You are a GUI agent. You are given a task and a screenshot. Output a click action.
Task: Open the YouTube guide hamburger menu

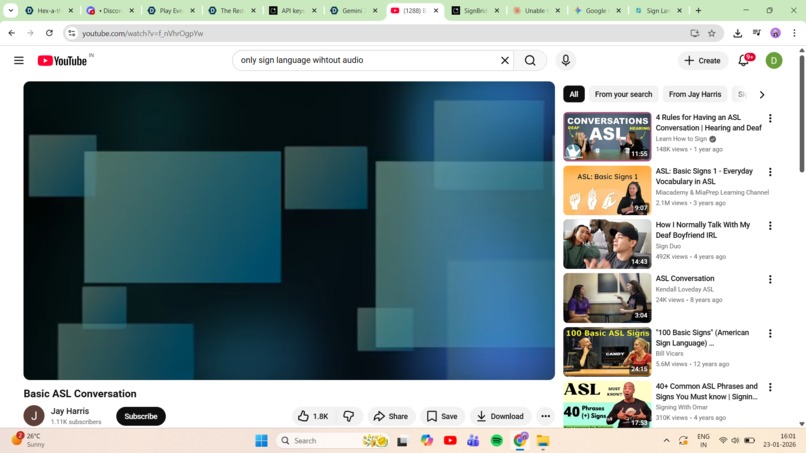[x=19, y=61]
